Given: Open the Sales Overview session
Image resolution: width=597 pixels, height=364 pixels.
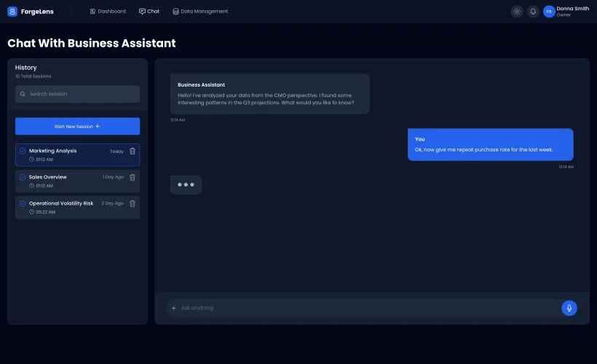Looking at the screenshot, I should [x=77, y=181].
